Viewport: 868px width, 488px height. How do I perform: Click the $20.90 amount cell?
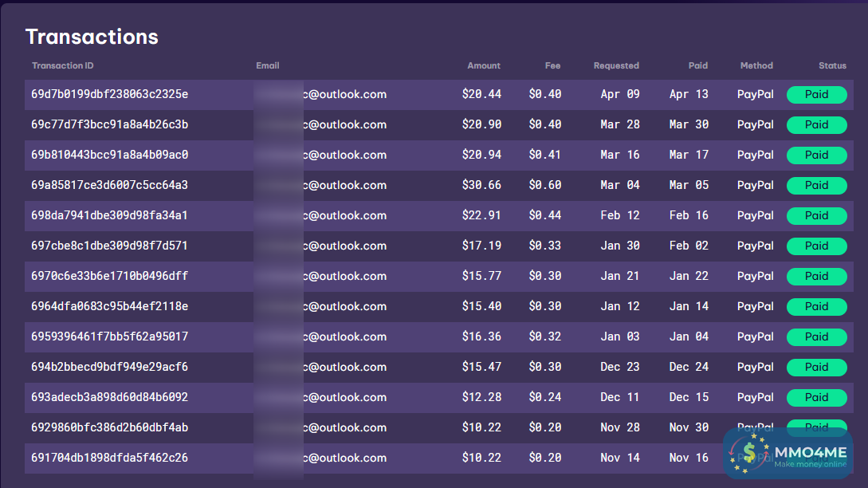[x=481, y=124]
